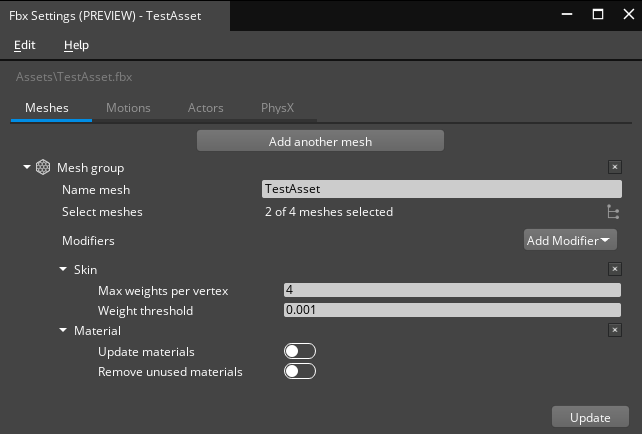Click the Mesh group icon
642x434 pixels.
pos(43,168)
